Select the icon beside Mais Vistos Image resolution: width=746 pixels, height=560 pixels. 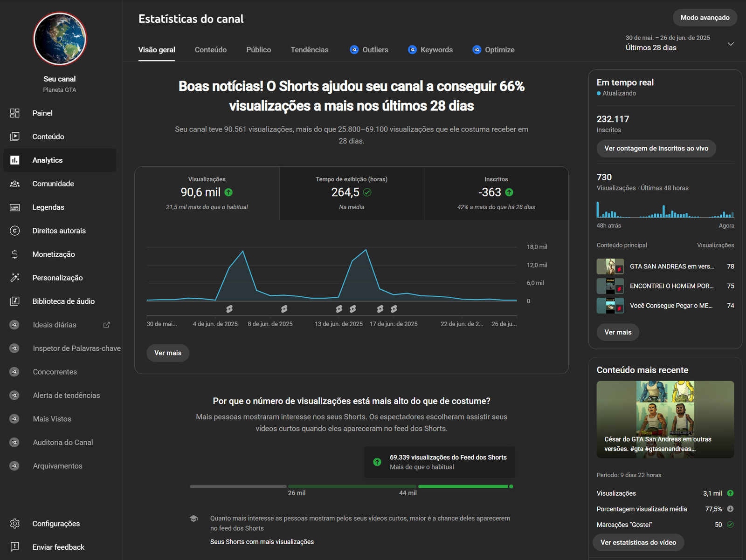[14, 419]
